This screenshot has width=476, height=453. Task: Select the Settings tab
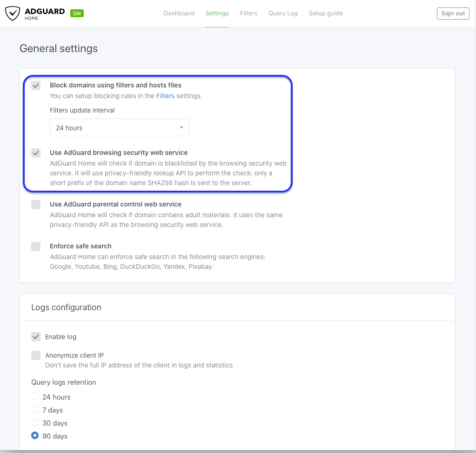pos(217,13)
